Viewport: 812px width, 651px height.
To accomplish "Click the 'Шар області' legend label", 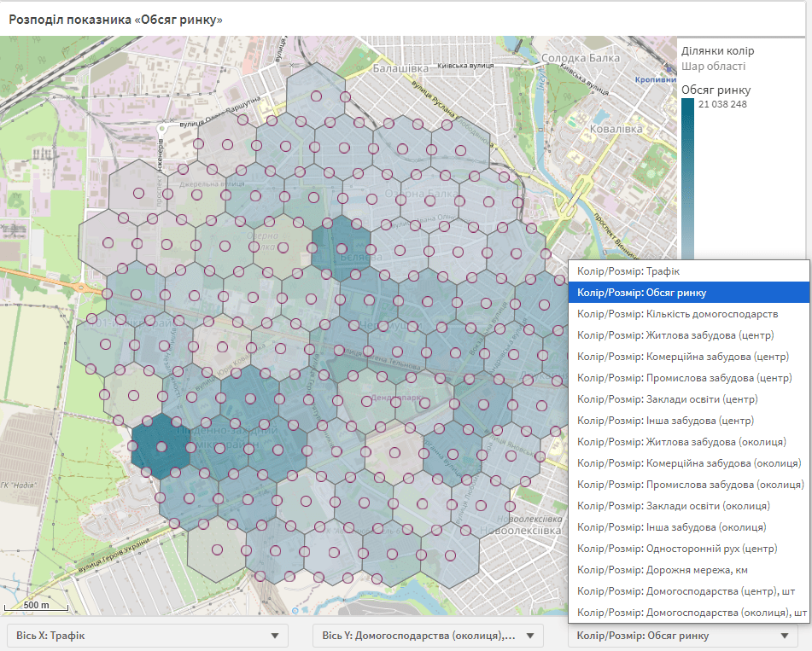I will (x=713, y=67).
